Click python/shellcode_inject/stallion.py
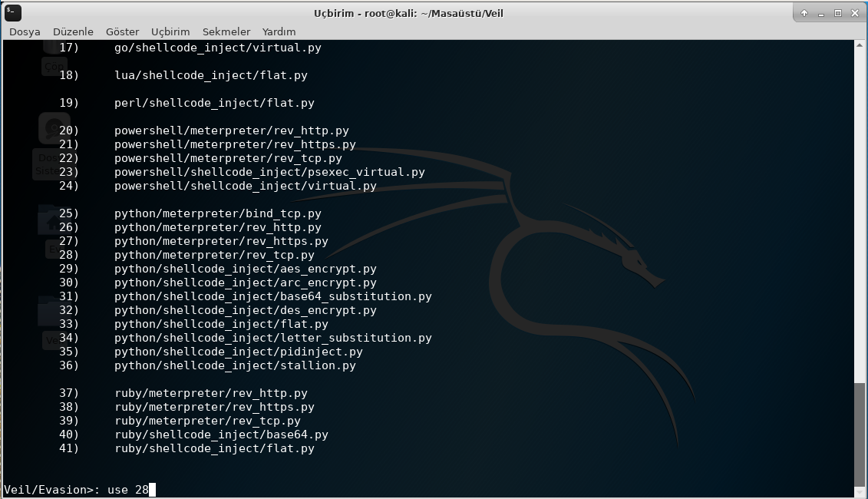This screenshot has width=868, height=499. click(236, 366)
